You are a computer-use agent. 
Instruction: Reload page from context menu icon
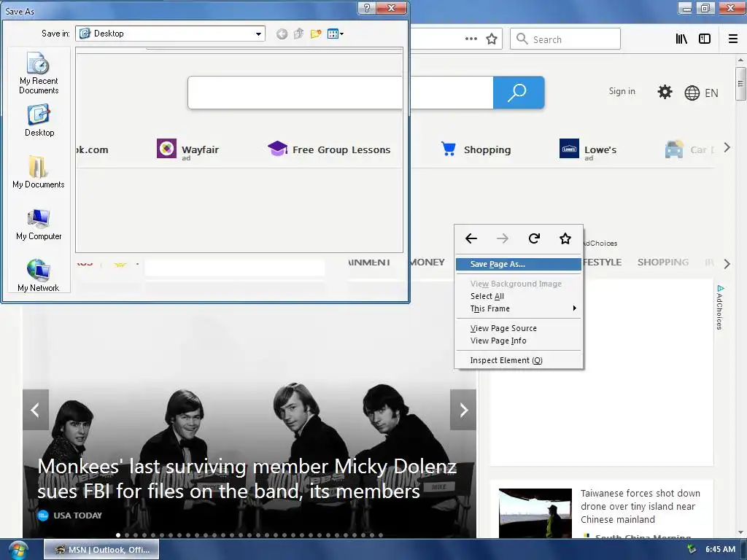tap(534, 238)
